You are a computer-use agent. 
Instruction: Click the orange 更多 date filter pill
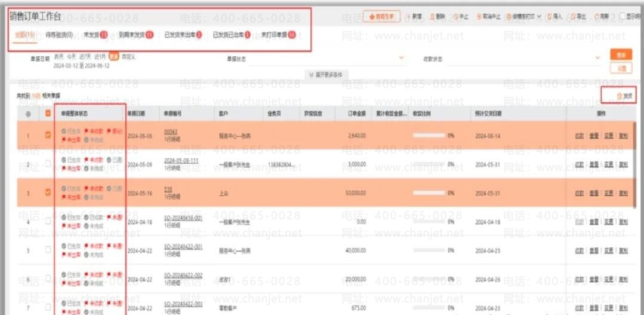coord(114,57)
